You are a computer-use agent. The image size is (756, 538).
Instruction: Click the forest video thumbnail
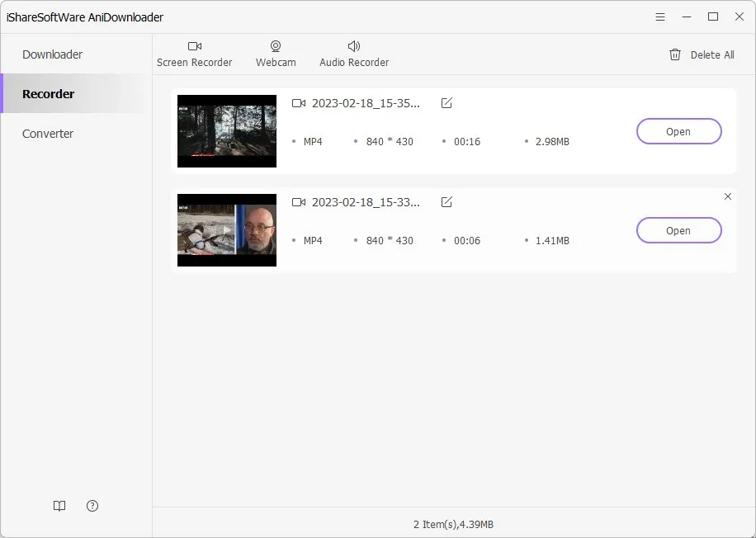(x=227, y=131)
